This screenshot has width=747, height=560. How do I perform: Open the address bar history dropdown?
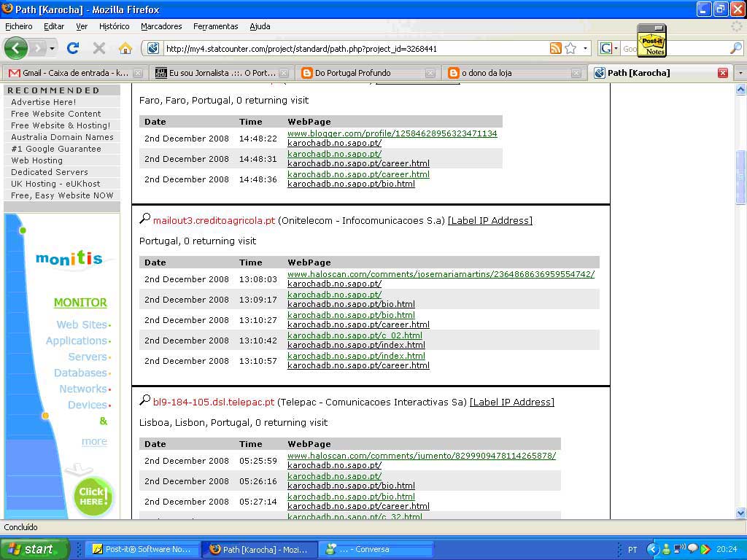[585, 48]
